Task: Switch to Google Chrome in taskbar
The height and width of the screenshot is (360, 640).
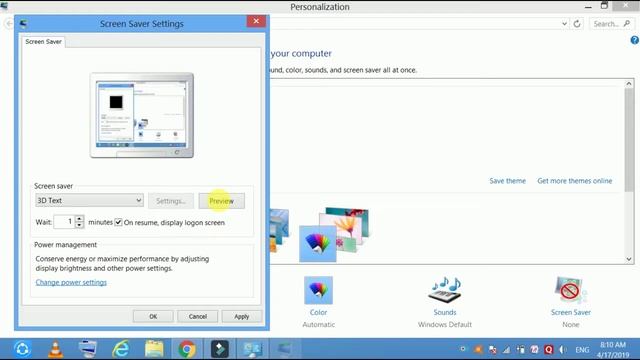Action: (x=187, y=349)
